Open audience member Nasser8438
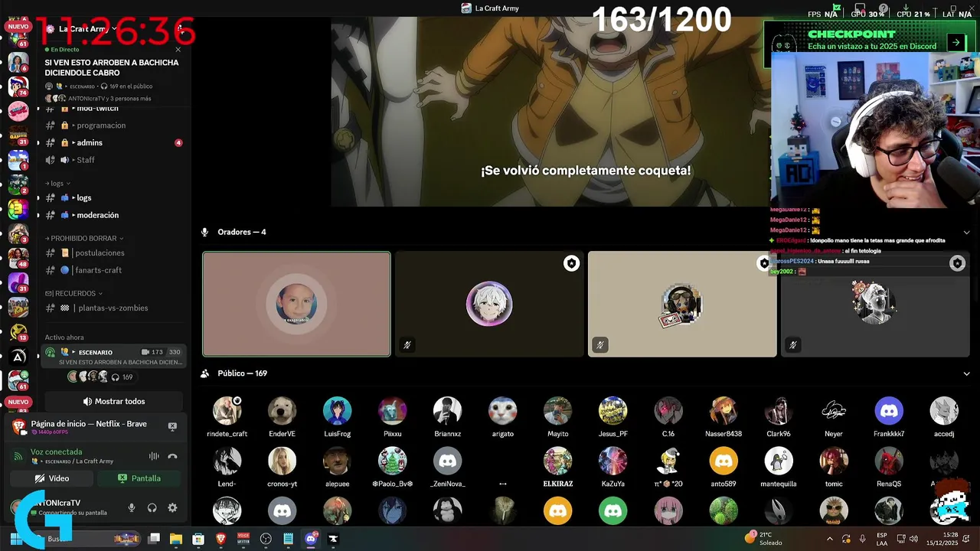Viewport: 980px width, 551px height. [x=724, y=417]
